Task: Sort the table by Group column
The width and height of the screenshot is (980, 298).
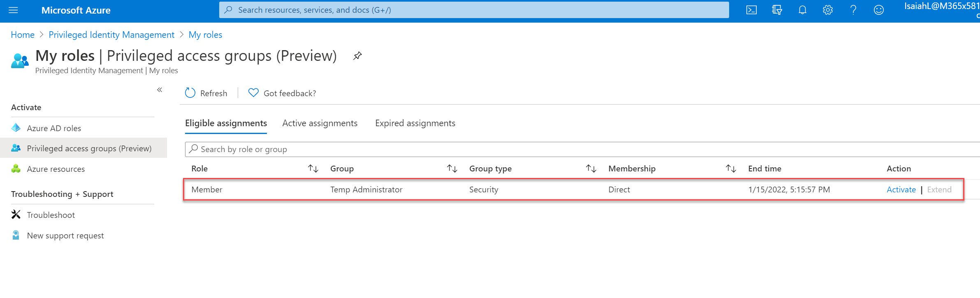Action: (452, 169)
